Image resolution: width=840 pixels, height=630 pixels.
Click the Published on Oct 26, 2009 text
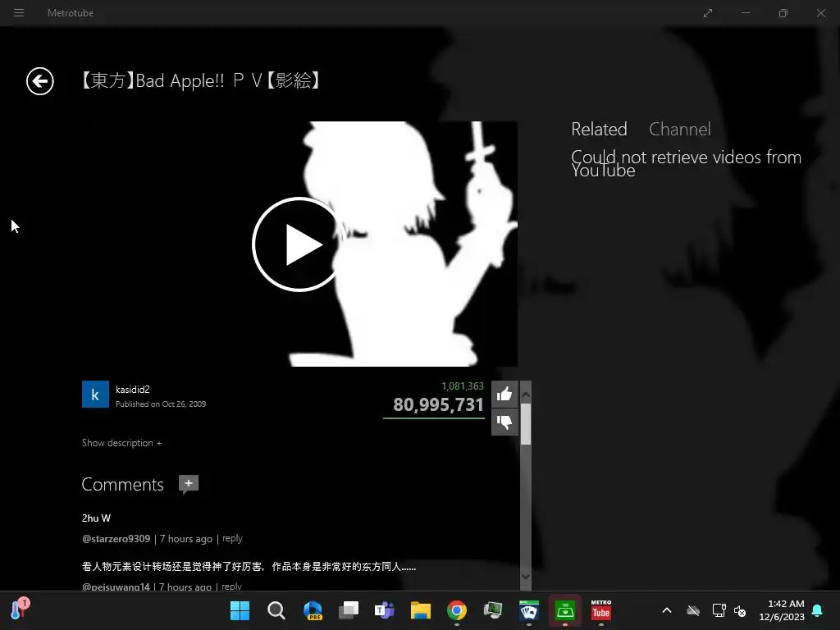161,404
